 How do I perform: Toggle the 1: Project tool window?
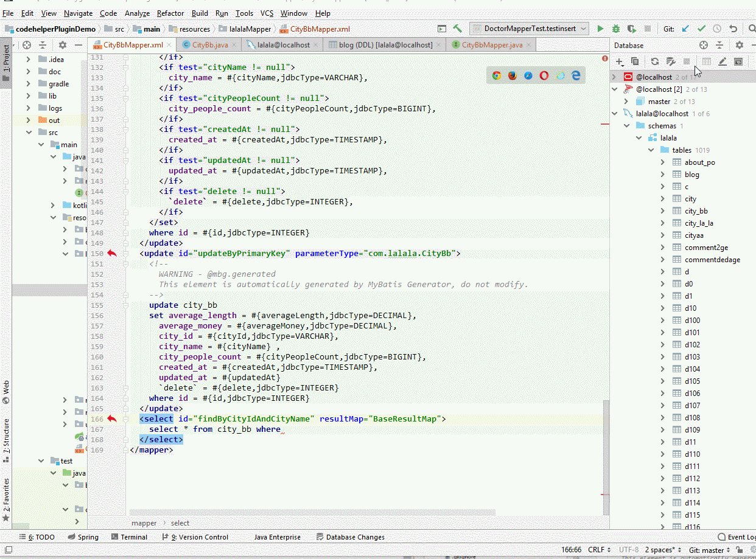[6, 59]
